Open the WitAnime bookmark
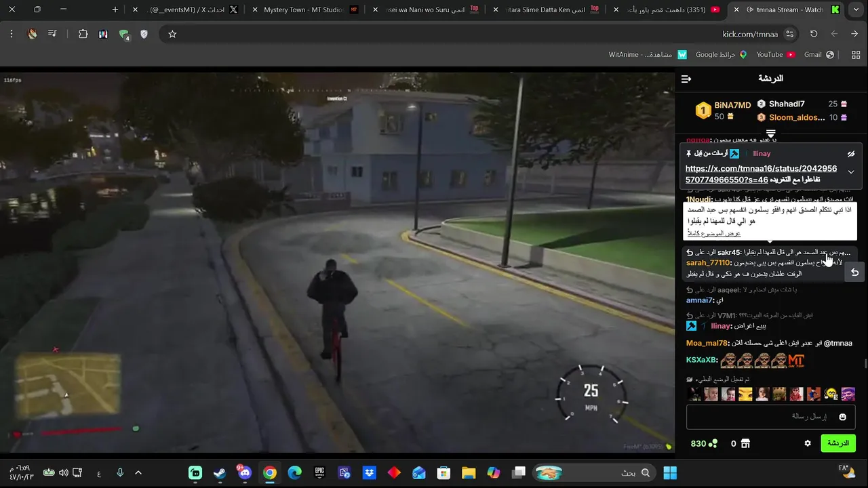Screen dimensions: 868x488 [647, 54]
